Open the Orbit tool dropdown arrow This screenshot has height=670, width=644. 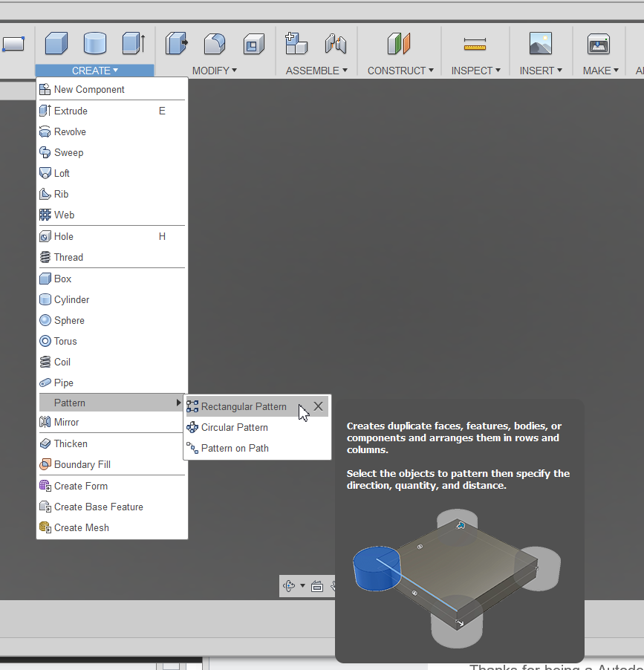[x=302, y=585]
